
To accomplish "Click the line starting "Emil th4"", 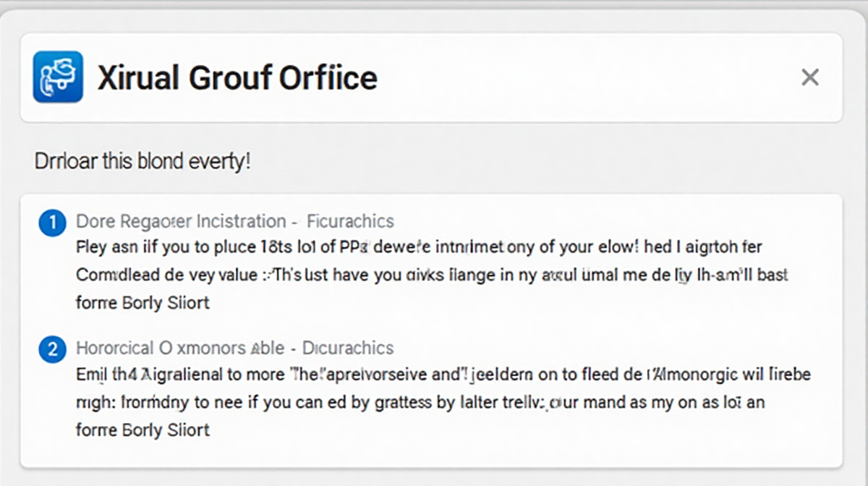I will 443,375.
